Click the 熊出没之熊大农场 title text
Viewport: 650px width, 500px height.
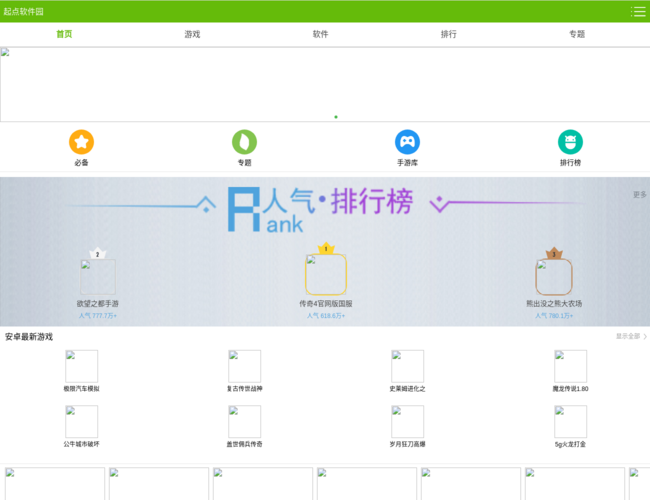click(x=554, y=303)
